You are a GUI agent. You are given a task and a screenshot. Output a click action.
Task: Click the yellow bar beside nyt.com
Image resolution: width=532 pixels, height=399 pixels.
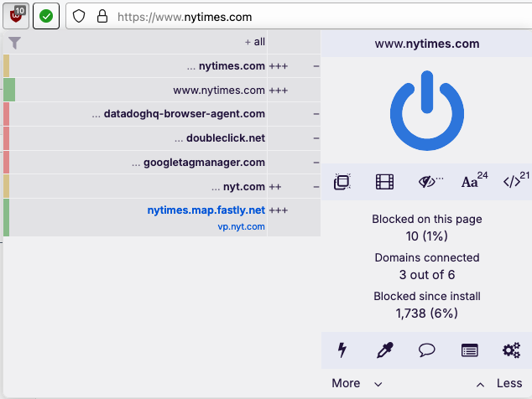pyautogui.click(x=6, y=186)
